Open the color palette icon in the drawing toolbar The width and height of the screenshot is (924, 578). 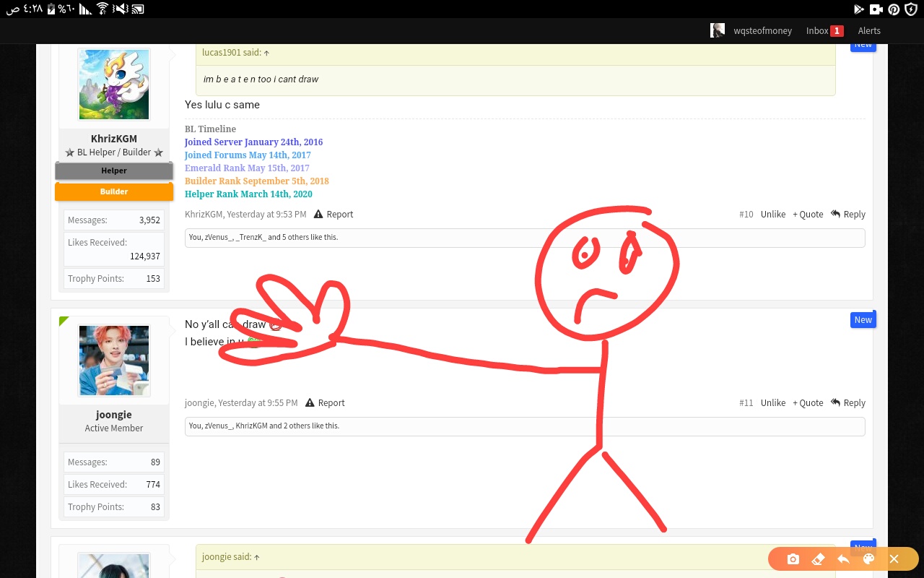868,559
